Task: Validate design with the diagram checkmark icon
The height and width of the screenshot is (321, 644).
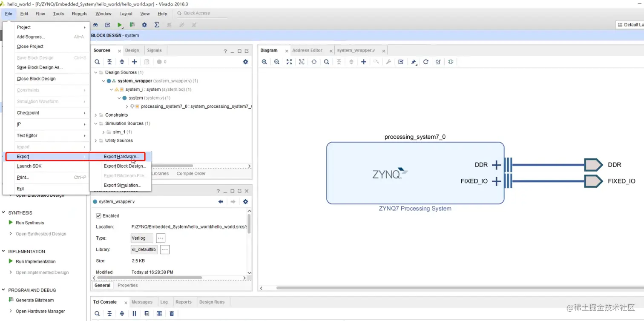Action: point(401,62)
